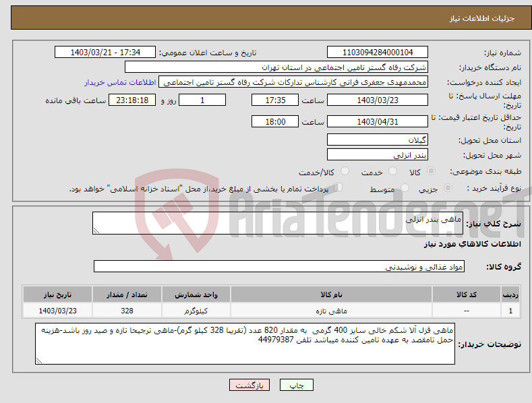Click the گروه کالا field مواد غذائی و نوشیدنی
532x403 pixels.
279,267
